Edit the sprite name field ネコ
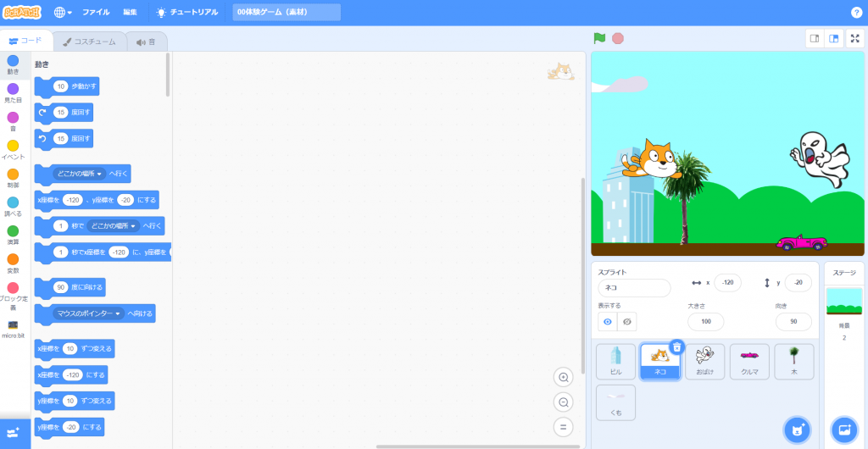The width and height of the screenshot is (868, 449). point(634,288)
